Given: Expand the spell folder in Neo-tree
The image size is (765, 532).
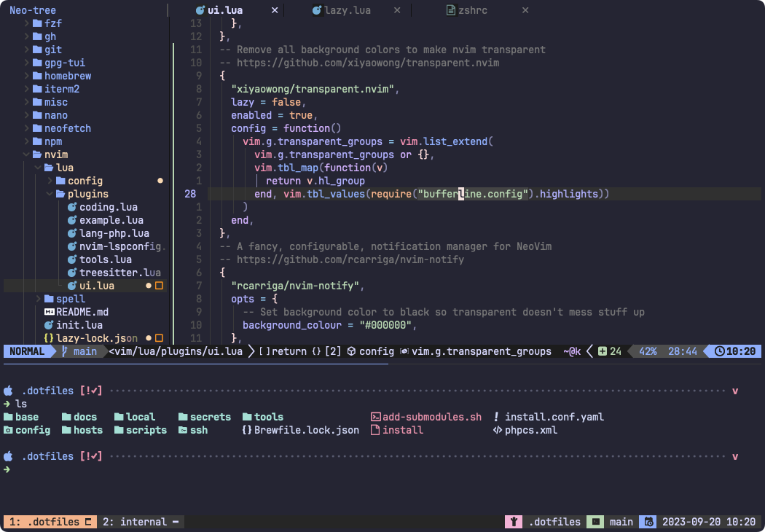Looking at the screenshot, I should [38, 298].
